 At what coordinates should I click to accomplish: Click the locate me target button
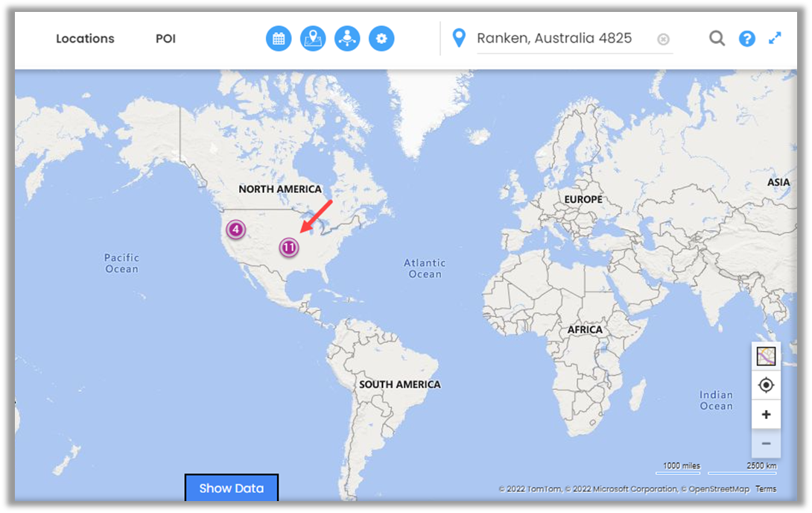point(766,385)
